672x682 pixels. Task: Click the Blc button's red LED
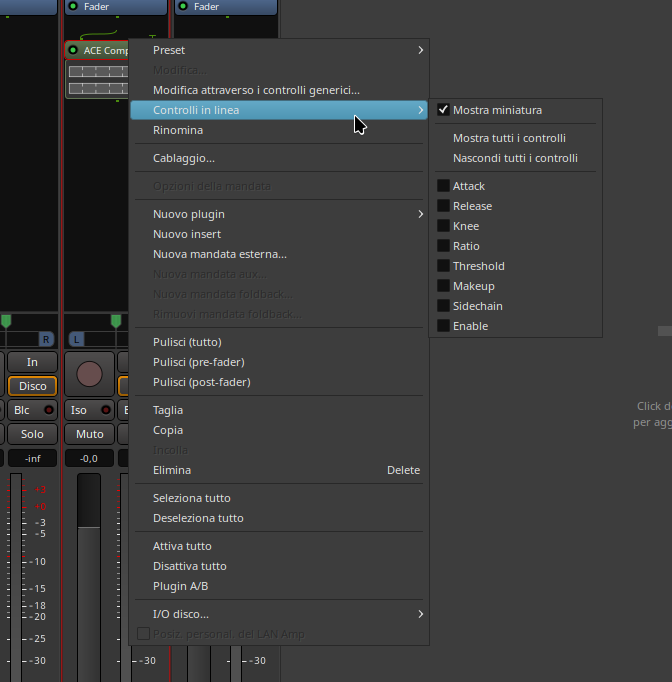48,410
